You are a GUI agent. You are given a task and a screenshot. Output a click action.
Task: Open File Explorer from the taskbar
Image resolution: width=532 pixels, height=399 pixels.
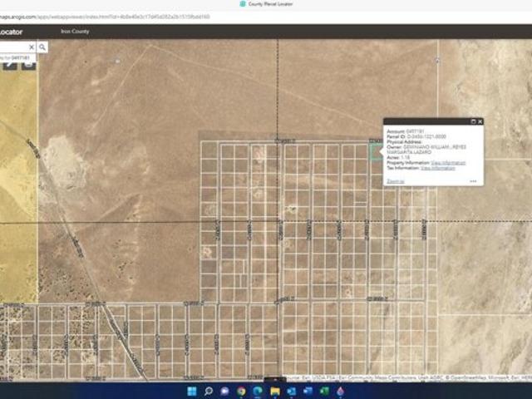click(x=274, y=391)
